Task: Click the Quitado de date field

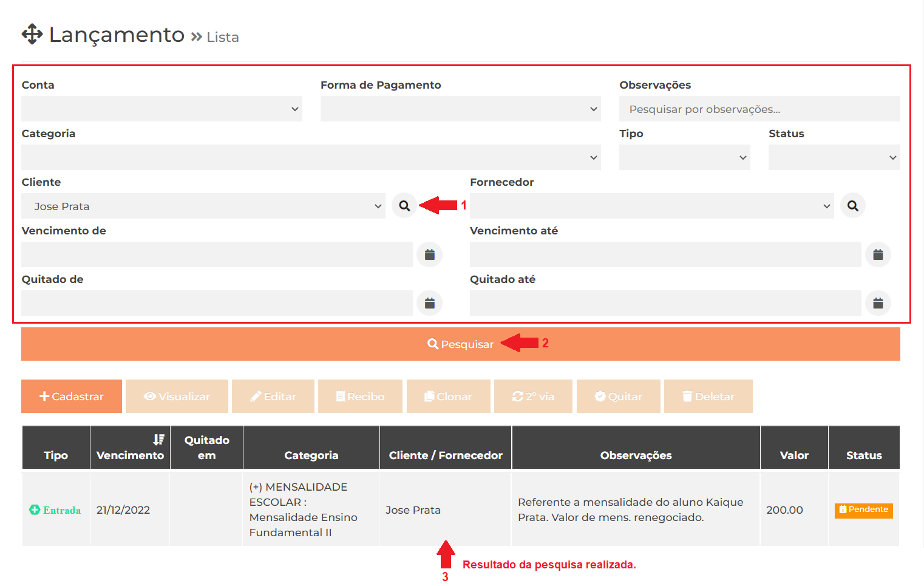Action: pyautogui.click(x=217, y=303)
